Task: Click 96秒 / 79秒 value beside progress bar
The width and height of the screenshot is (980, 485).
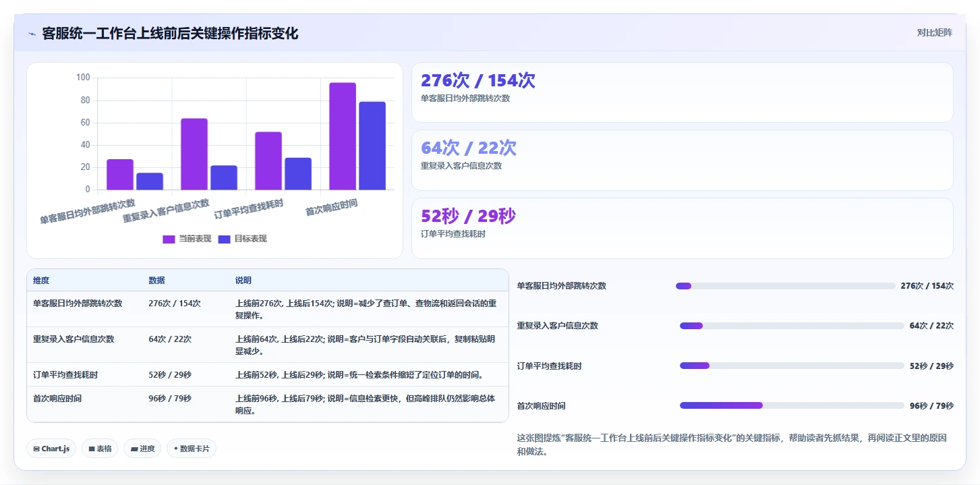Action: point(931,406)
